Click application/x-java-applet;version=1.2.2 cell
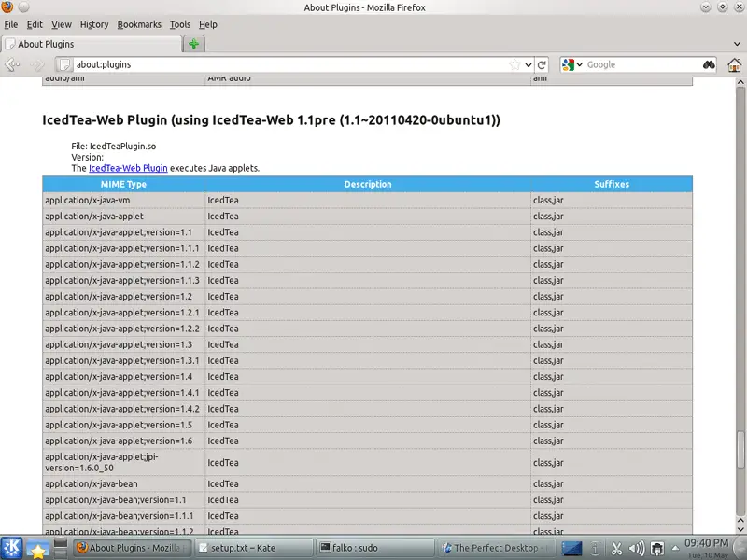 (124, 329)
